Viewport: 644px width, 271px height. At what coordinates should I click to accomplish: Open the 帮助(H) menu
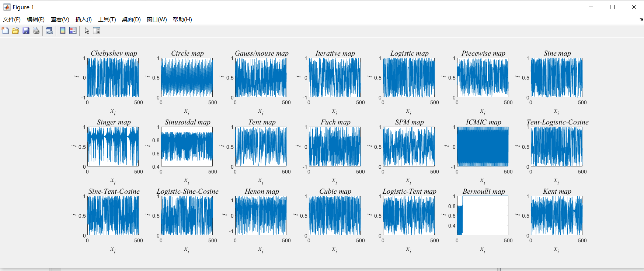(x=182, y=20)
